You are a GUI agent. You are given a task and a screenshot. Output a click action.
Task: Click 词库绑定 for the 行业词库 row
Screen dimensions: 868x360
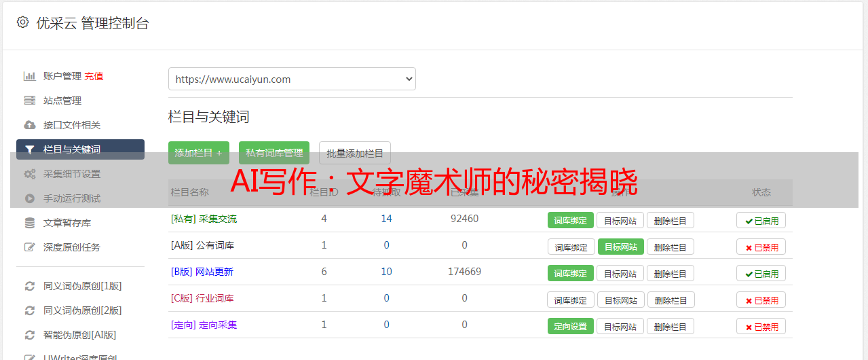[571, 300]
